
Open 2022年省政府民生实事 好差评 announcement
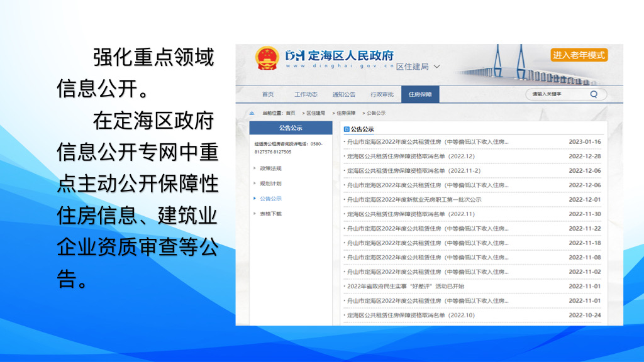(406, 286)
